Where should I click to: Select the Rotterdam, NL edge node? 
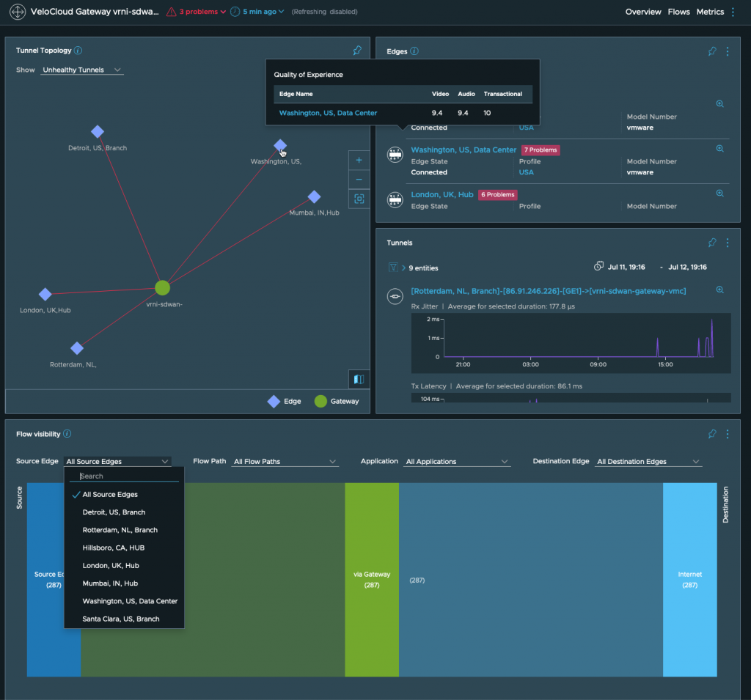click(77, 348)
